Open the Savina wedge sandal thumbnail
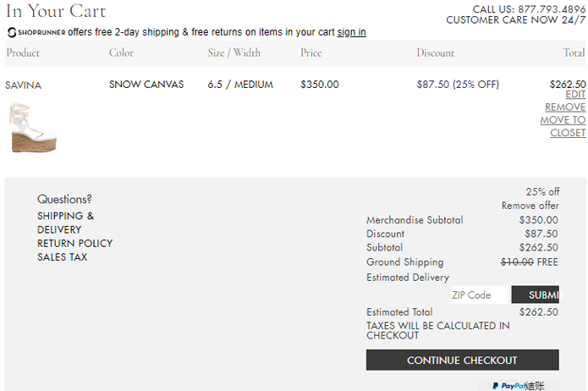Screen dimensions: 588x391 (x=33, y=128)
